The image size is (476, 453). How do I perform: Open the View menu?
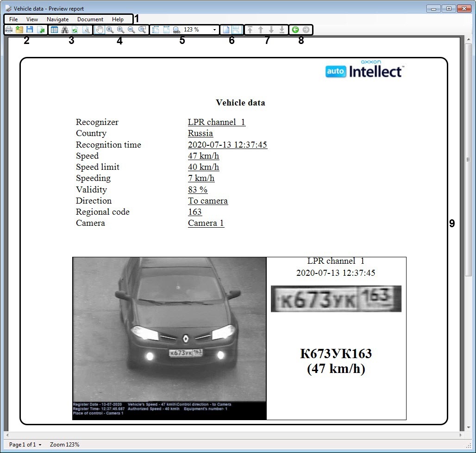pos(32,19)
